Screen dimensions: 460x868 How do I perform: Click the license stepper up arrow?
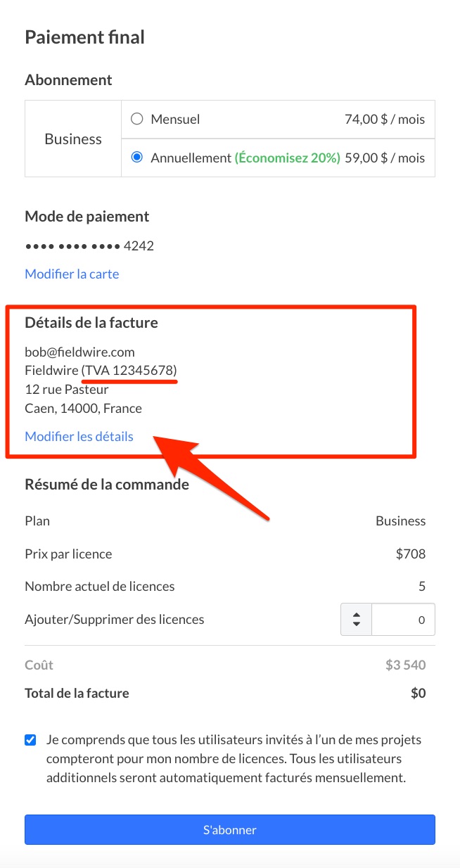click(357, 615)
